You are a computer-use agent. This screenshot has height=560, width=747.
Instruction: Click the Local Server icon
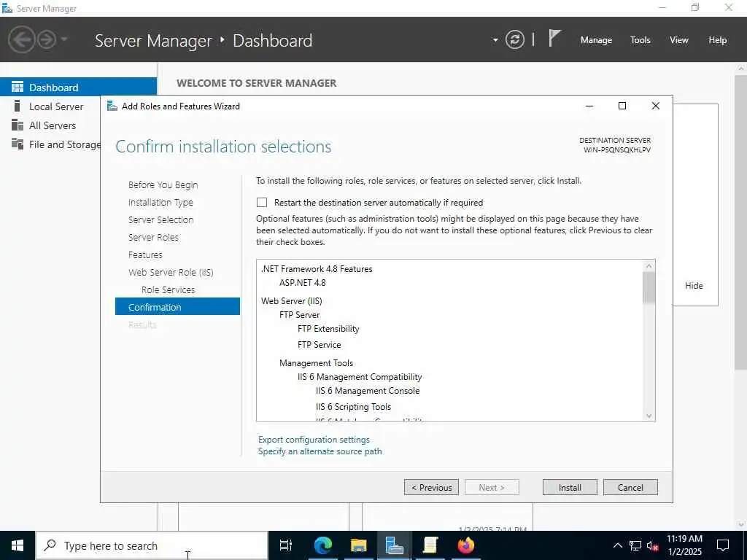18,106
